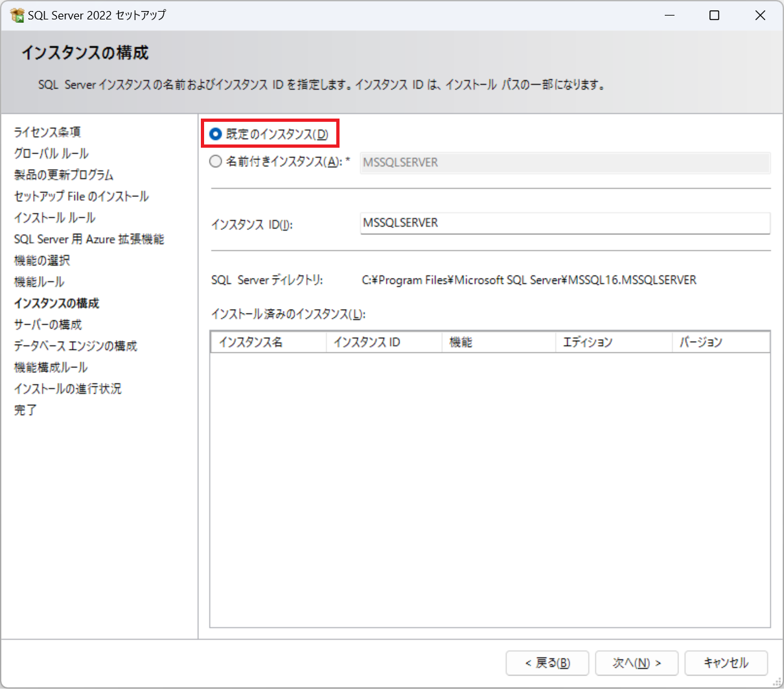This screenshot has width=784, height=690.
Task: Open the サーバーの構成 step
Action: point(48,325)
